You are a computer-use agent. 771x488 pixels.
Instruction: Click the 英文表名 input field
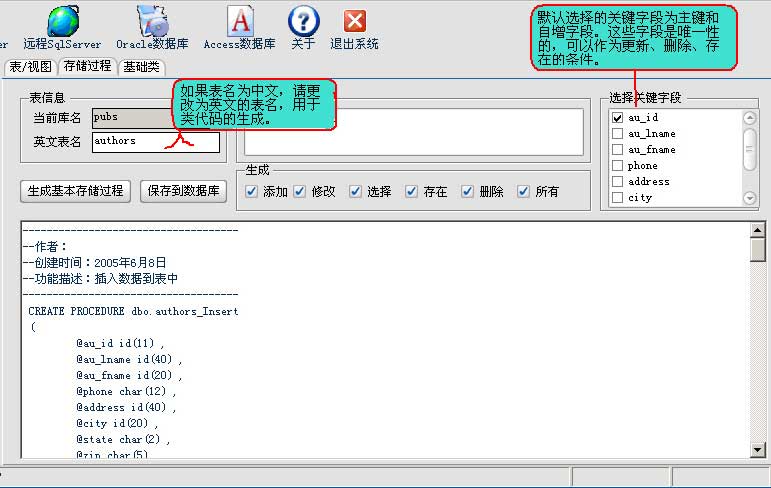coord(155,142)
